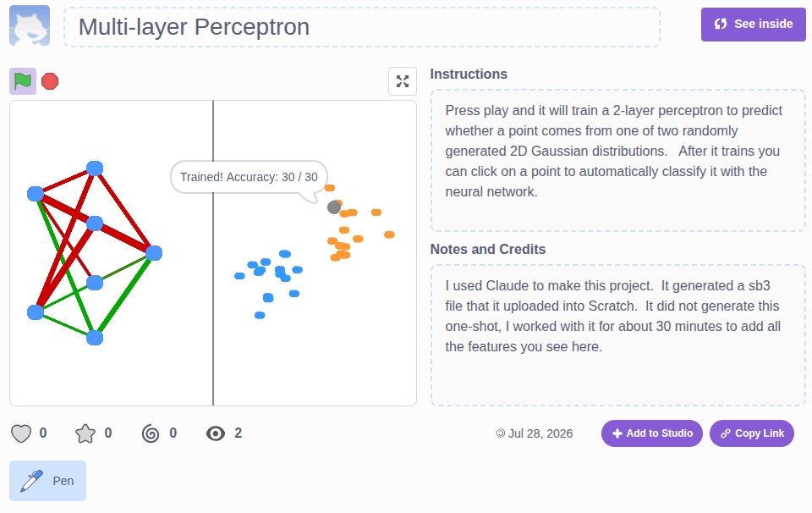Stop the project with red octagon
Screen dimensions: 812x513
tap(50, 81)
